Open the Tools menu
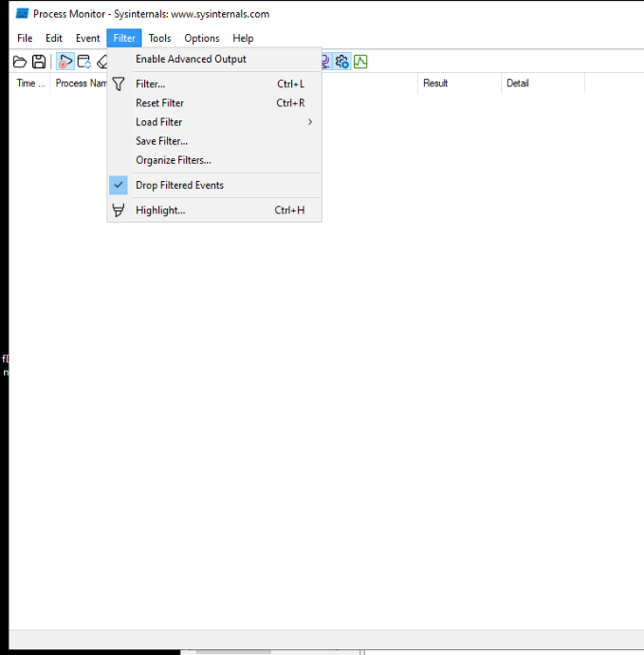 coord(159,39)
